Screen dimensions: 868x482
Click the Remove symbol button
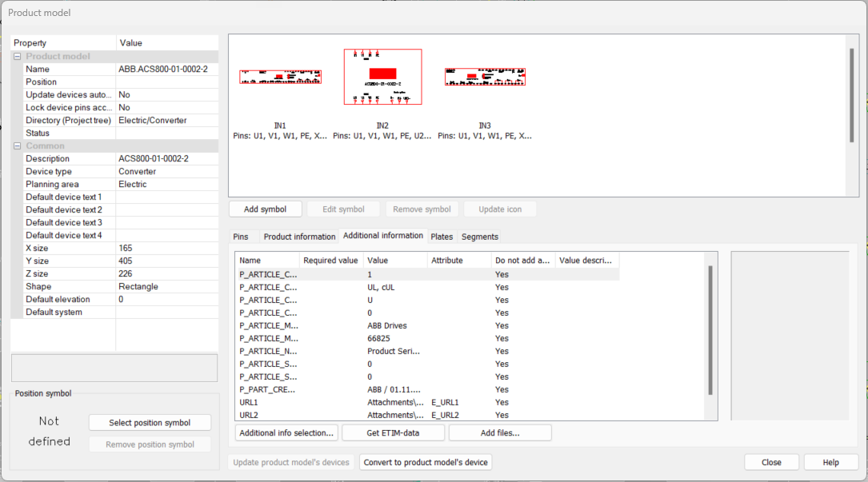[422, 209]
